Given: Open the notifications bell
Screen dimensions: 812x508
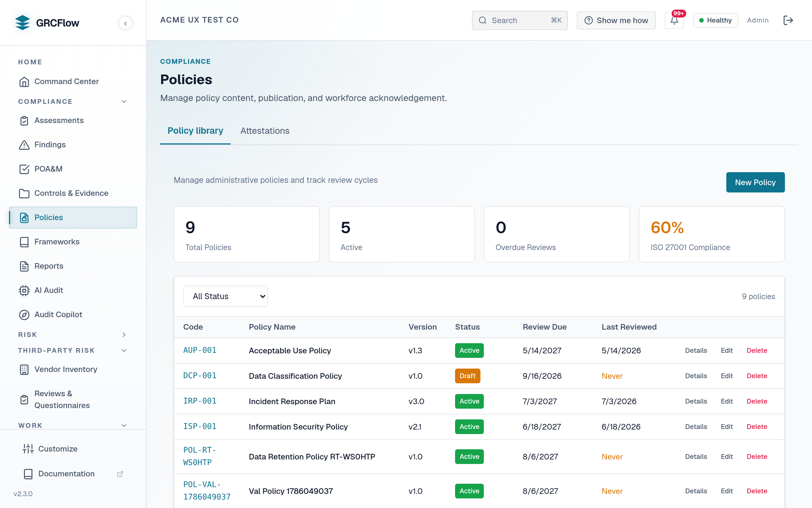Looking at the screenshot, I should click(674, 21).
